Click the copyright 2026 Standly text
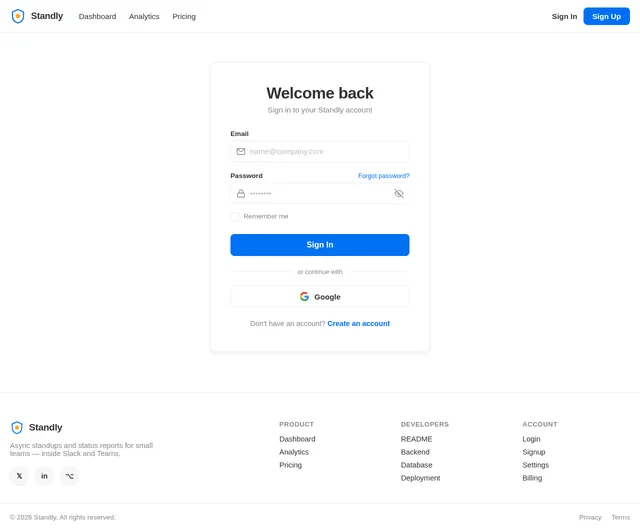Viewport: 640px width, 531px height. [x=62, y=518]
